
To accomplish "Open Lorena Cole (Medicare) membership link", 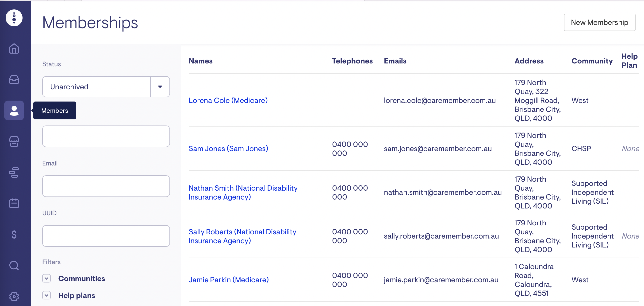I will point(228,100).
